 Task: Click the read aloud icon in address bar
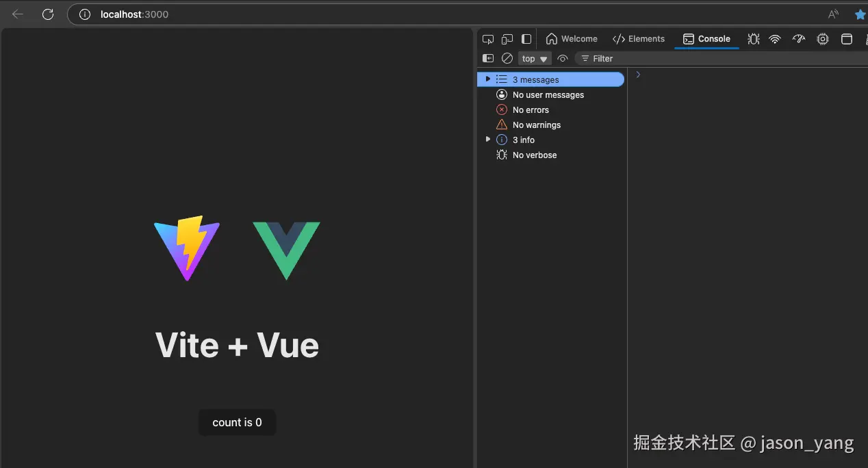click(x=833, y=14)
